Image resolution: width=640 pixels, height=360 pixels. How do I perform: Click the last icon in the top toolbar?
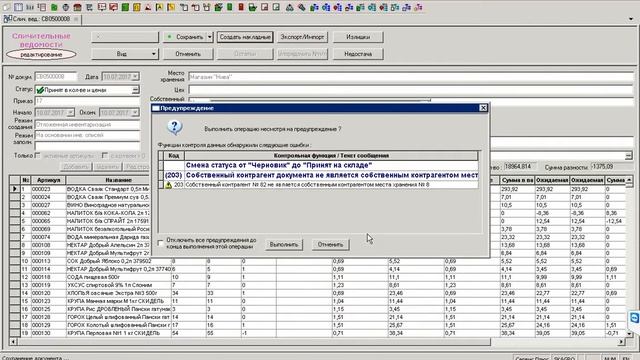point(418,7)
